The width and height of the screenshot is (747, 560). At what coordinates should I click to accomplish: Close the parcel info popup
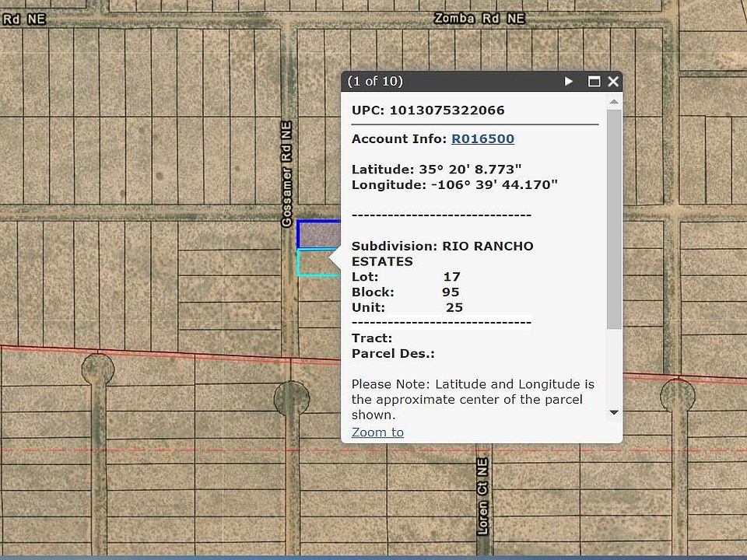[x=613, y=82]
